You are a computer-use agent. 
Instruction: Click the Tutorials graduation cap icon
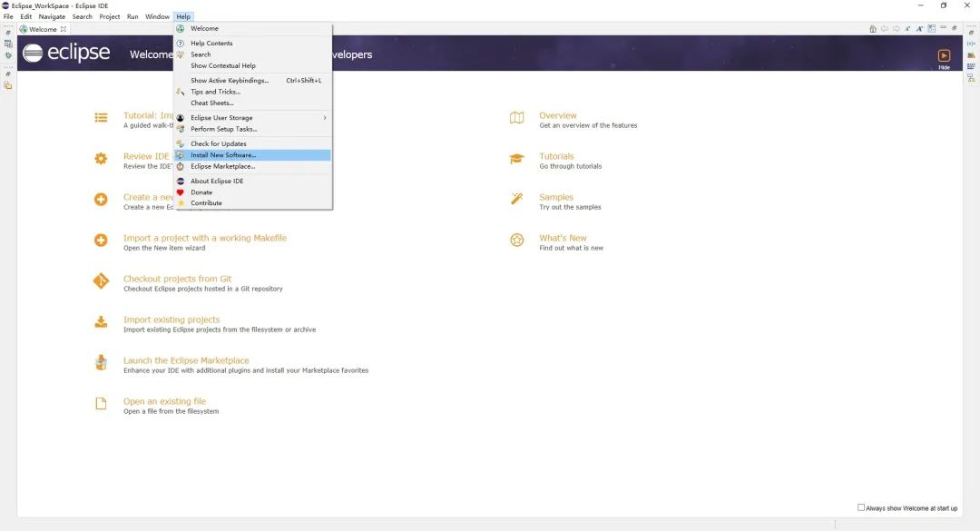coord(517,159)
